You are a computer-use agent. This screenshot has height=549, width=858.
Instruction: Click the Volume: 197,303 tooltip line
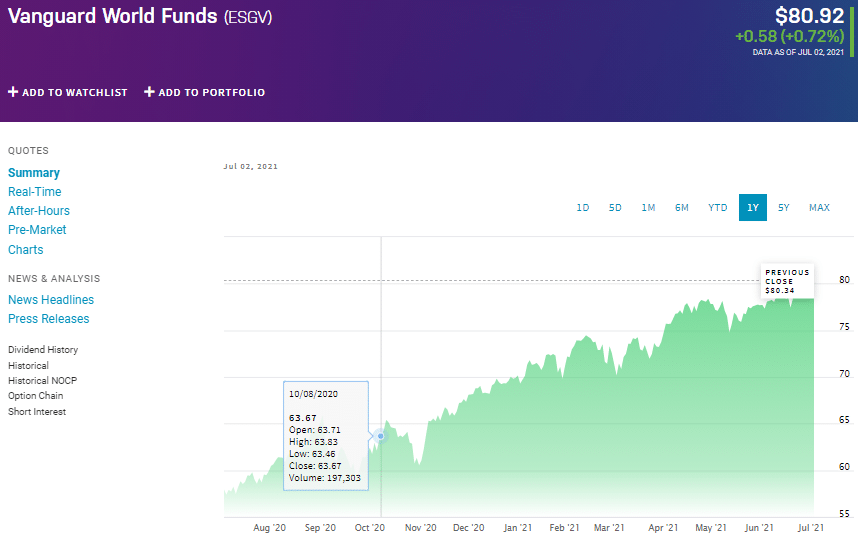pos(325,478)
